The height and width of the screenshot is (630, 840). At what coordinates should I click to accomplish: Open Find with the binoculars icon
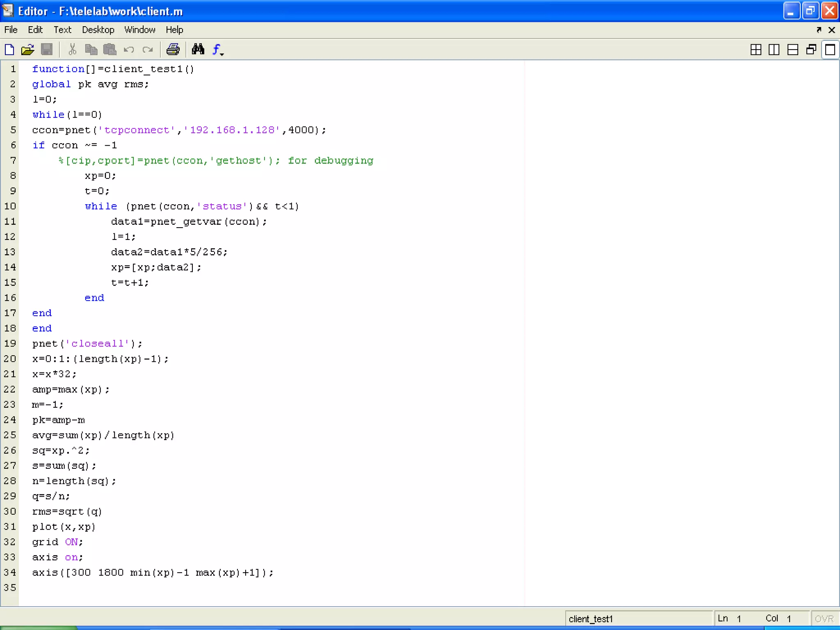tap(198, 50)
